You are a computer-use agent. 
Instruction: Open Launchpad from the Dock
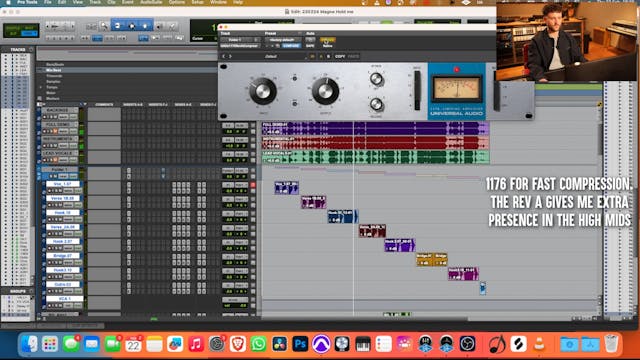(50, 344)
